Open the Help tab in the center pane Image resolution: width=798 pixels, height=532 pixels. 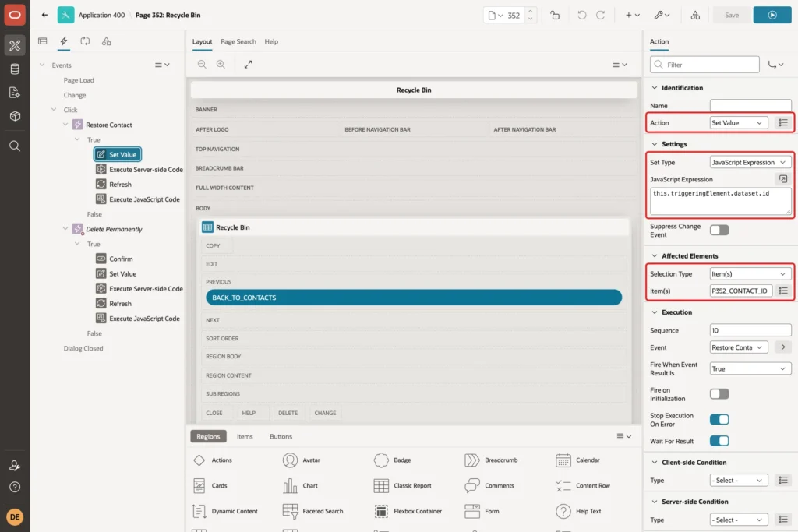point(271,41)
